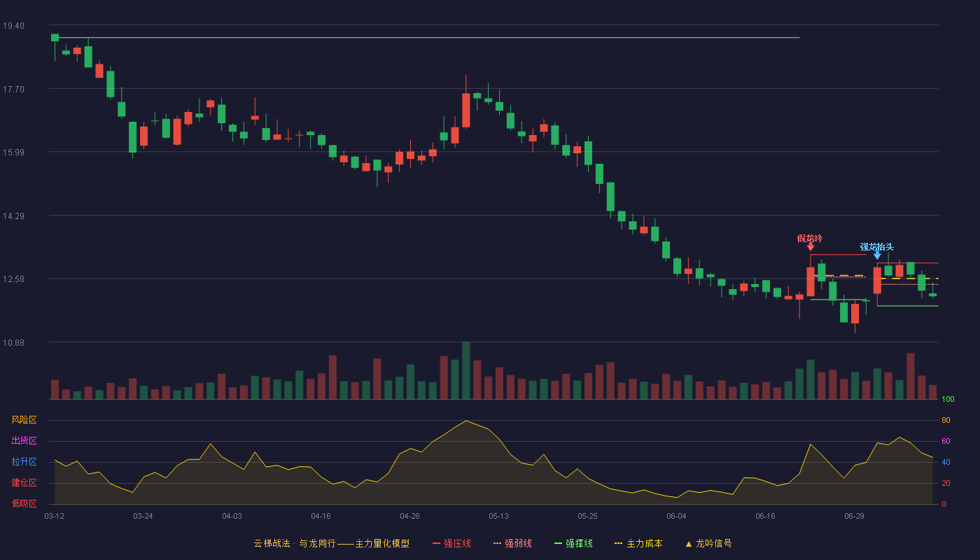Screen dimensions: 980x560
Task: Toggle the 龙吟信号 legend entry
Action: point(708,543)
